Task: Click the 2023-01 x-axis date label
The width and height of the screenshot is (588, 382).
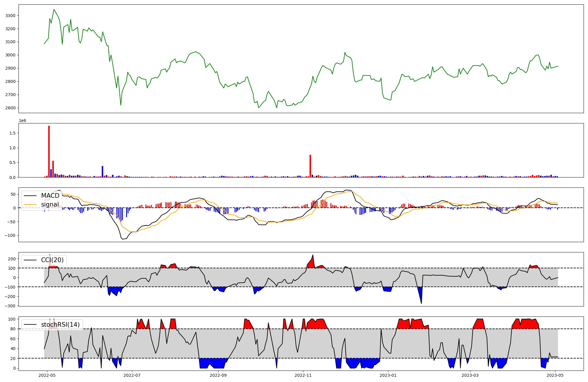Action: pyautogui.click(x=388, y=375)
